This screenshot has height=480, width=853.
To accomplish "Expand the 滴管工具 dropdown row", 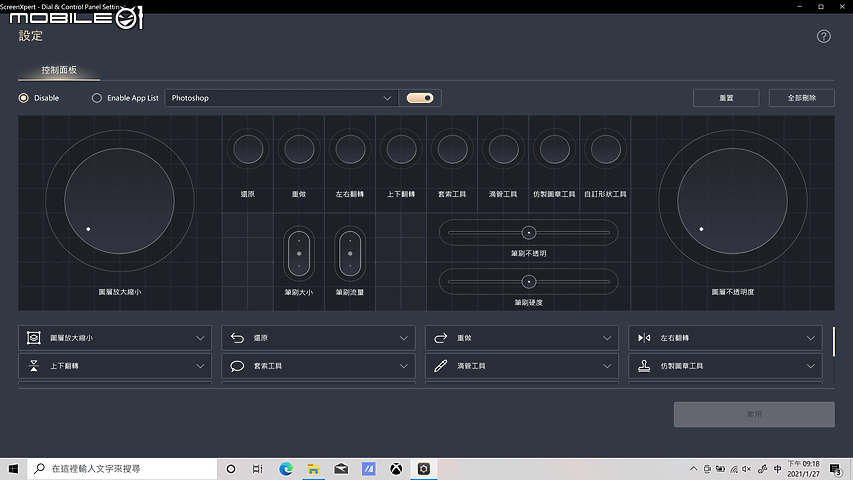I will click(522, 366).
